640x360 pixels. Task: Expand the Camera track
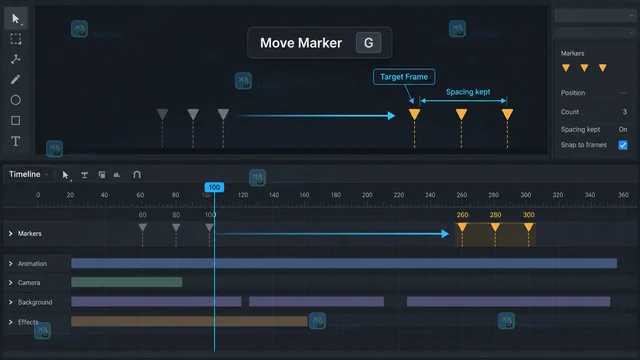tap(11, 282)
